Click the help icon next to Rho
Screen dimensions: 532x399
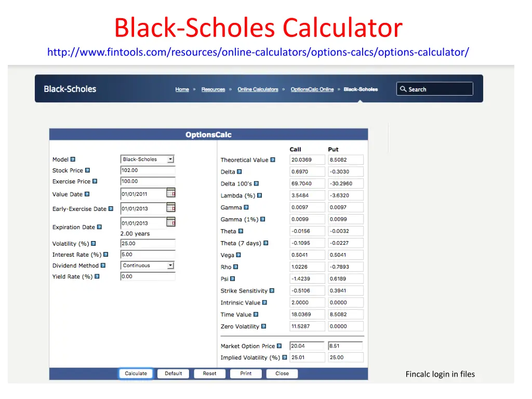click(236, 267)
